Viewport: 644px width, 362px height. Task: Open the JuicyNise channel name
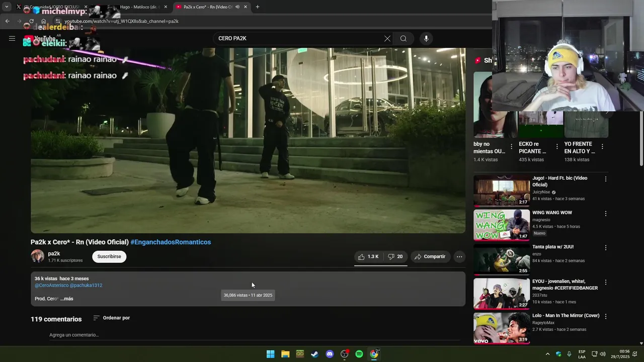541,192
